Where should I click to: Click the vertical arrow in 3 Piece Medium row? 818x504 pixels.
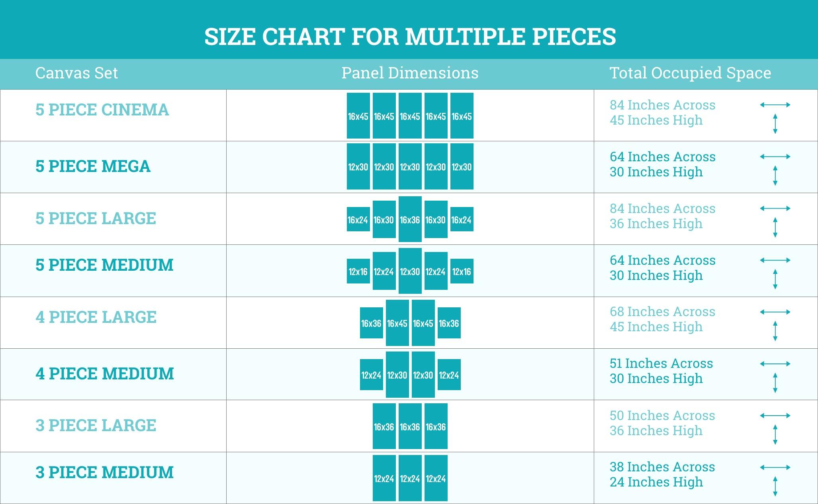(x=775, y=486)
